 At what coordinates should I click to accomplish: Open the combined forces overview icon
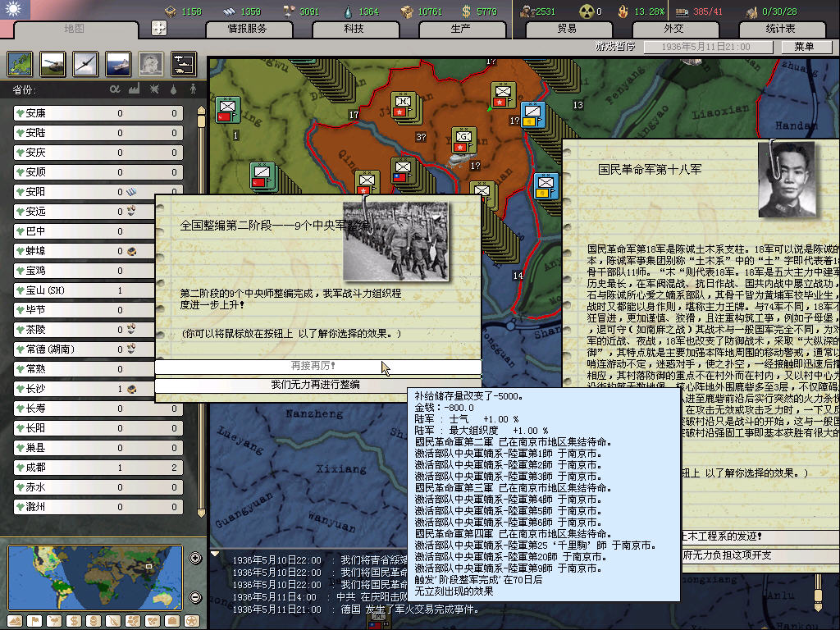(184, 63)
